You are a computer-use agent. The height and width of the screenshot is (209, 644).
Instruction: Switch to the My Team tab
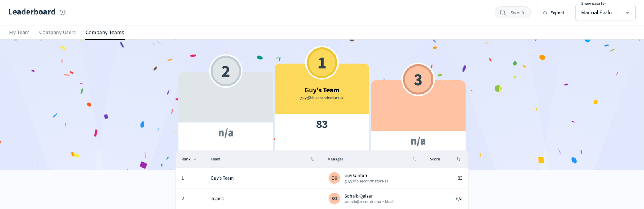(x=19, y=33)
